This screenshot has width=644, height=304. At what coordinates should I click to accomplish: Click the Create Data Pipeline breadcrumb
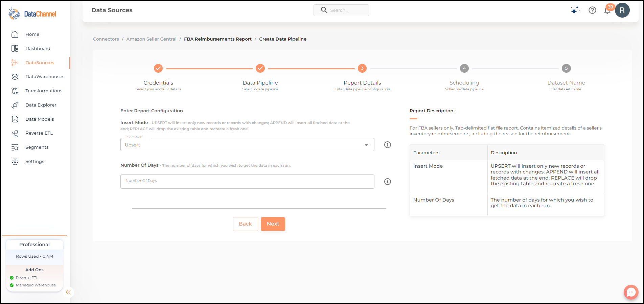(x=283, y=39)
